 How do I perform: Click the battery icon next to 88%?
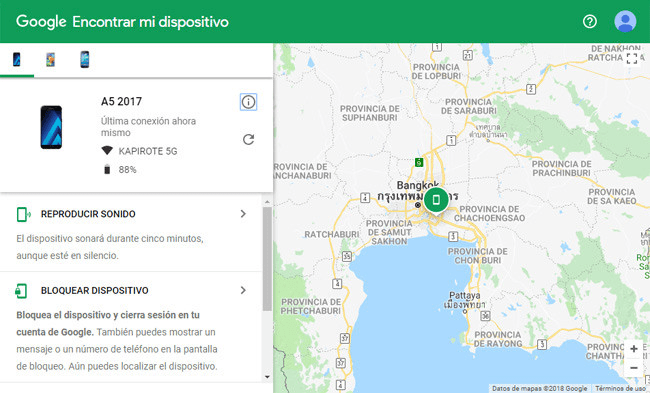point(107,169)
